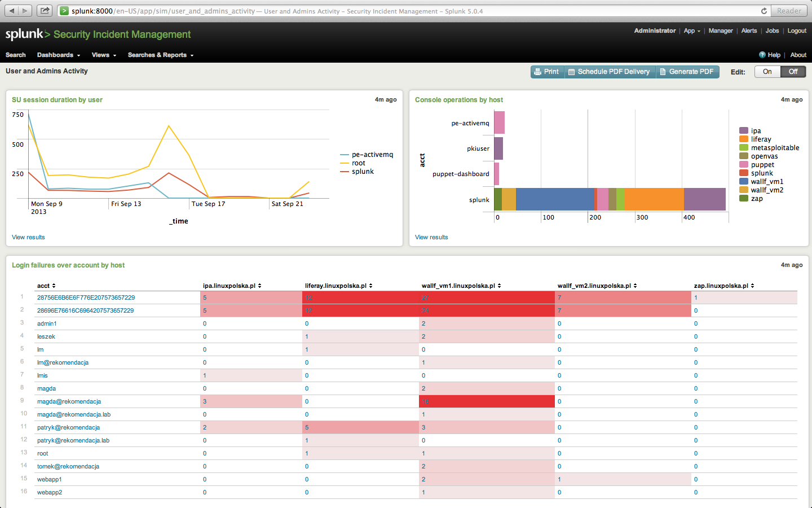Generate a PDF of the dashboard
The height and width of the screenshot is (508, 812).
pos(687,72)
